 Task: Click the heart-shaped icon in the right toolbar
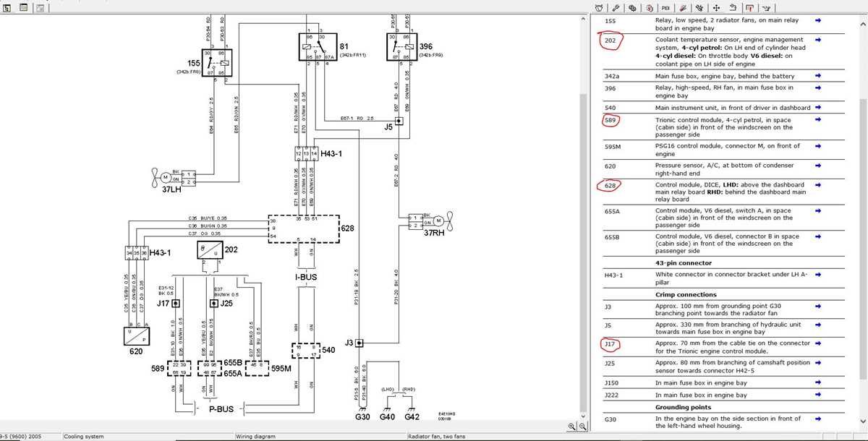(x=599, y=8)
